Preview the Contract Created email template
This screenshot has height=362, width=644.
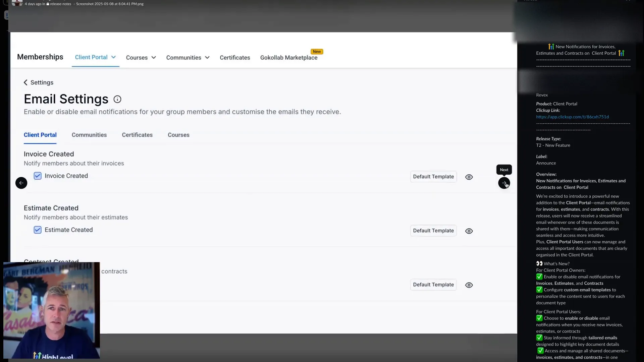pyautogui.click(x=469, y=285)
